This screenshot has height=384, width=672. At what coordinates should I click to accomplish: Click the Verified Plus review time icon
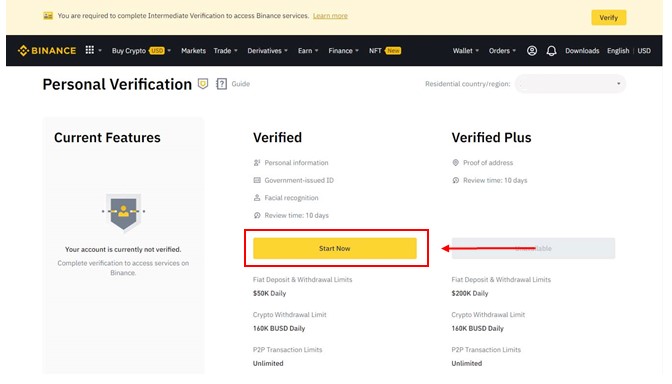[455, 180]
